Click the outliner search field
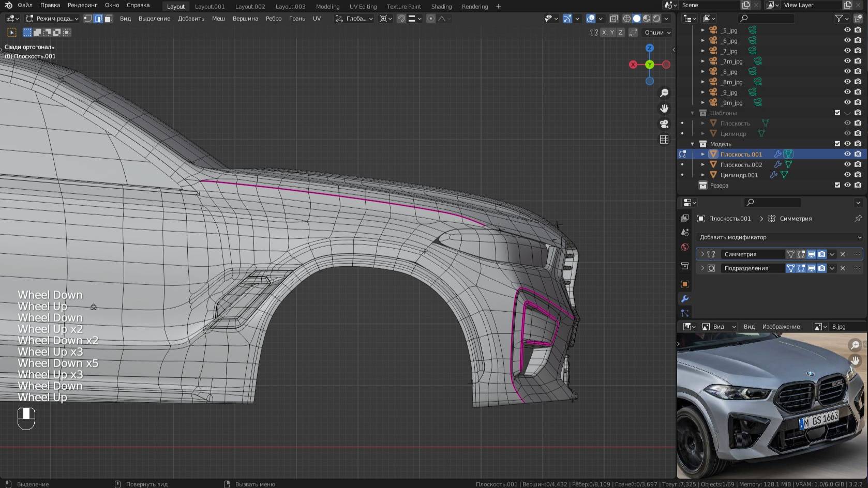Image resolution: width=868 pixels, height=488 pixels. pyautogui.click(x=769, y=18)
